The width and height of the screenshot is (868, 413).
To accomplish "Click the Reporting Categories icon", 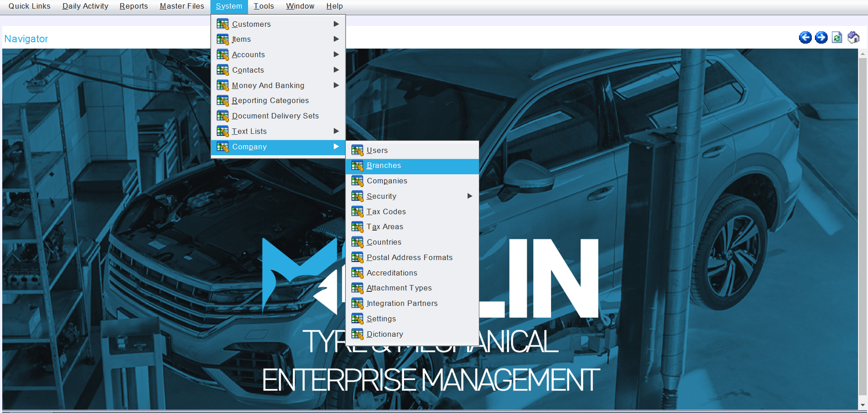I will [x=223, y=100].
